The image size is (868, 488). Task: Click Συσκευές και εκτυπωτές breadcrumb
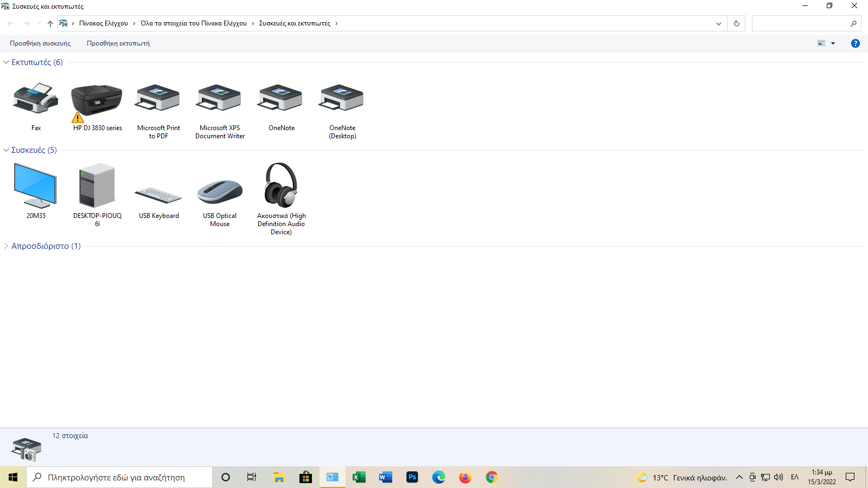click(x=295, y=23)
